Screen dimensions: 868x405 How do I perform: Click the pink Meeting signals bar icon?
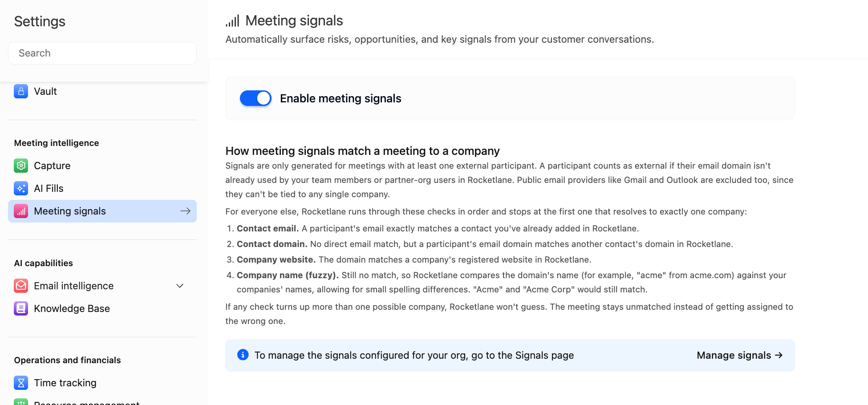21,211
